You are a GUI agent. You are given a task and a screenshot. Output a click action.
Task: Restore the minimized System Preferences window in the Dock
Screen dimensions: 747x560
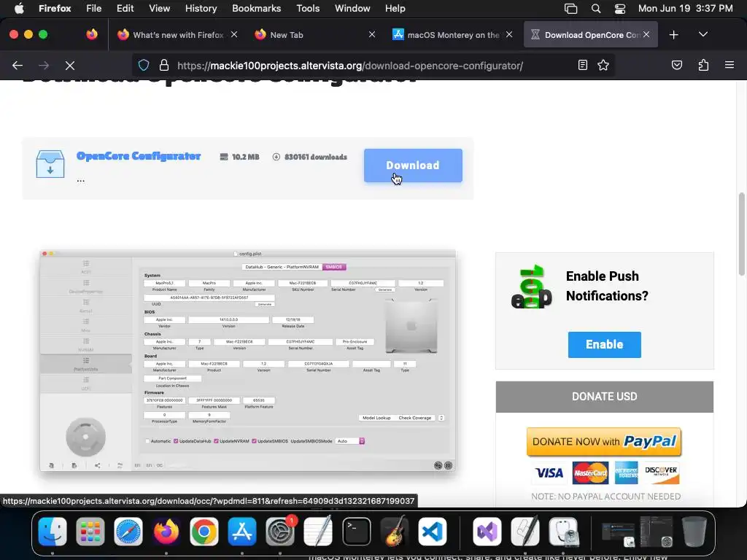(656, 532)
